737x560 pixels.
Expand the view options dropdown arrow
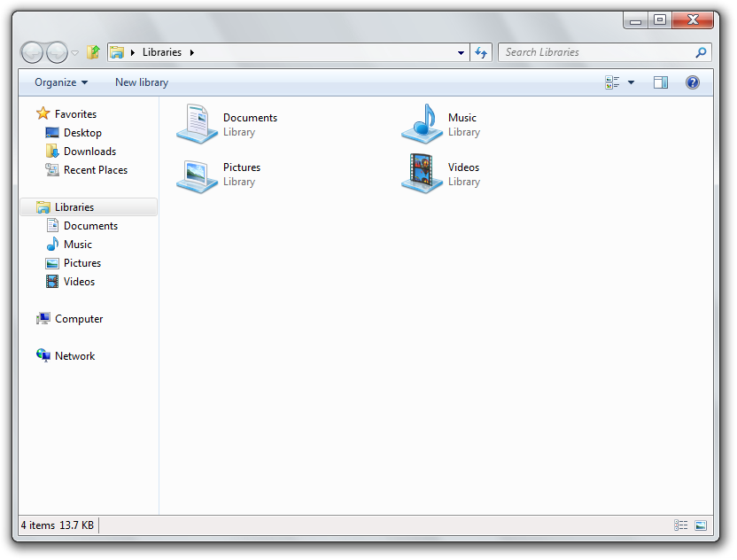pos(631,82)
